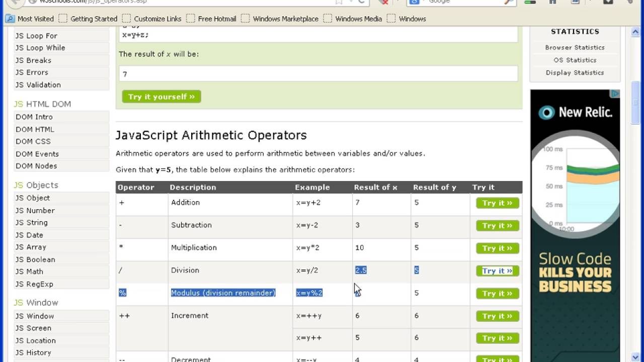Open the OS Statistics link
Image resolution: width=644 pixels, height=362 pixels.
pos(575,60)
